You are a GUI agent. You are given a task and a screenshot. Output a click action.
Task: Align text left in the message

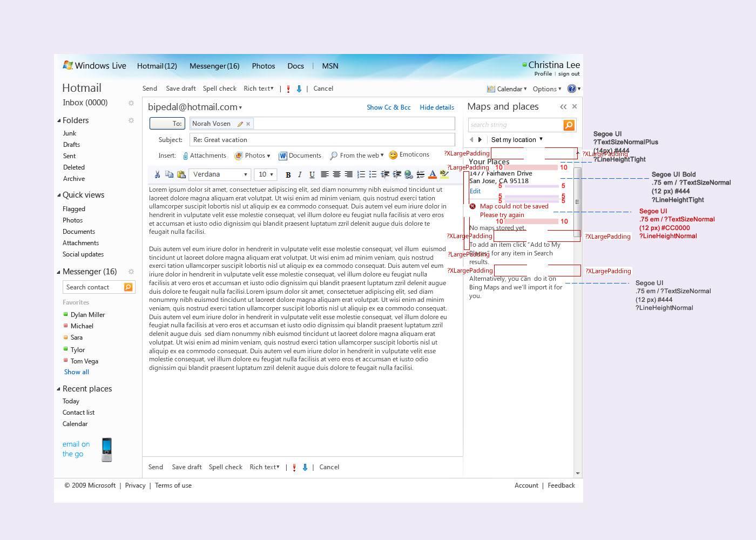[x=325, y=174]
